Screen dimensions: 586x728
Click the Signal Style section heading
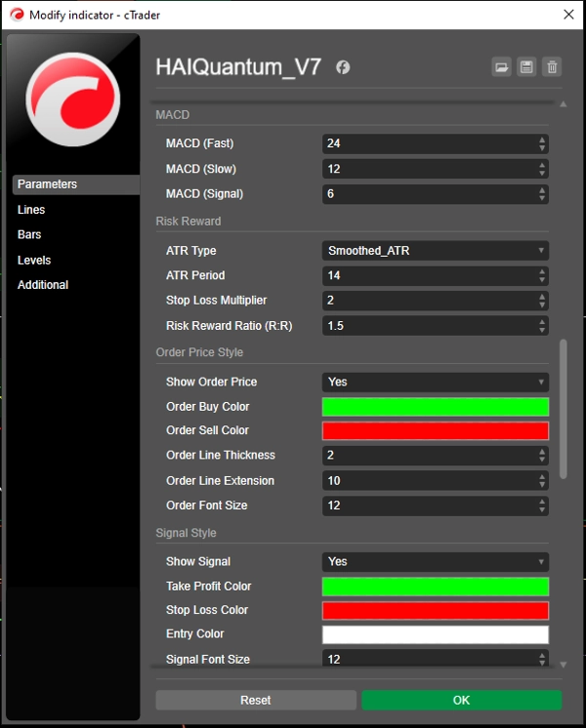186,533
